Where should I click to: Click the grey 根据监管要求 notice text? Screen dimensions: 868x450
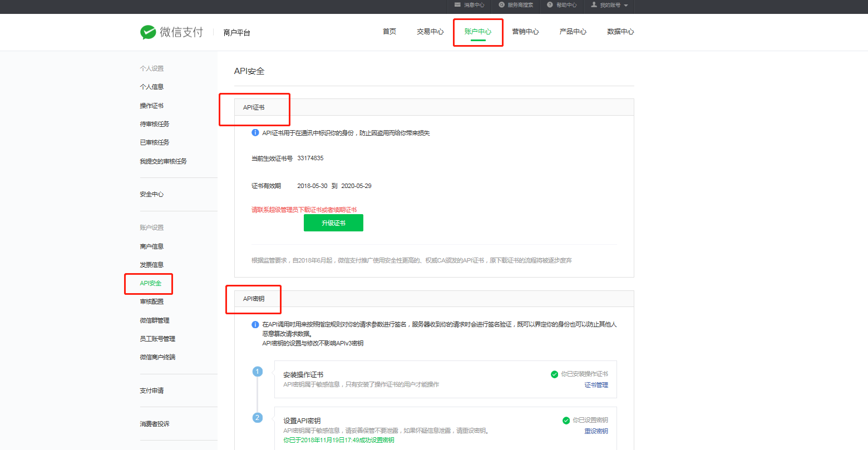point(412,260)
